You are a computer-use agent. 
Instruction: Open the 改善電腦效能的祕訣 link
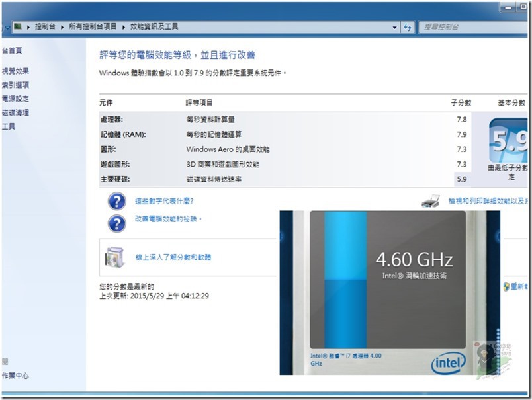(168, 219)
